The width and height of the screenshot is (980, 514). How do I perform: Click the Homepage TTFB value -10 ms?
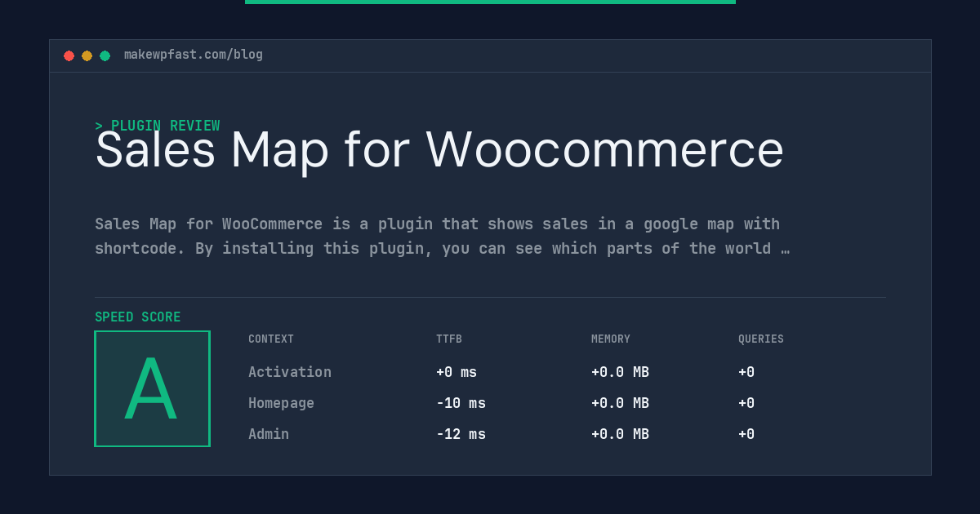[461, 403]
